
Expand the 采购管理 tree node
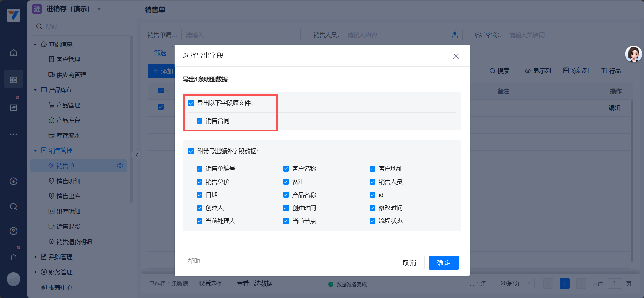pos(35,257)
